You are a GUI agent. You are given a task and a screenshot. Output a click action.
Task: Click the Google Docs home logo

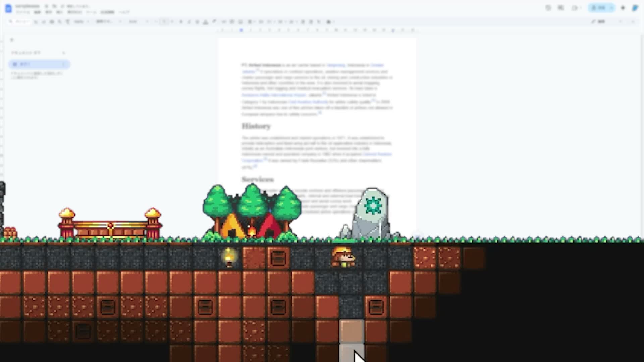pos(9,8)
